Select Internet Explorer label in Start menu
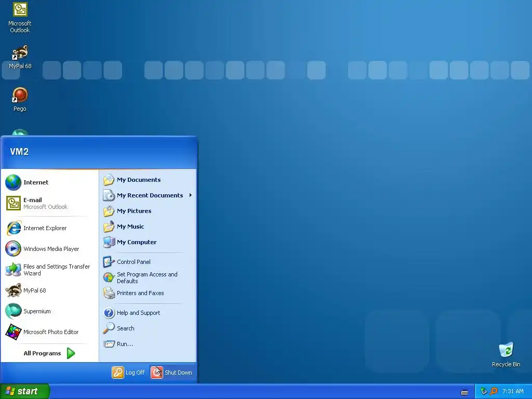This screenshot has width=532, height=399. click(45, 229)
